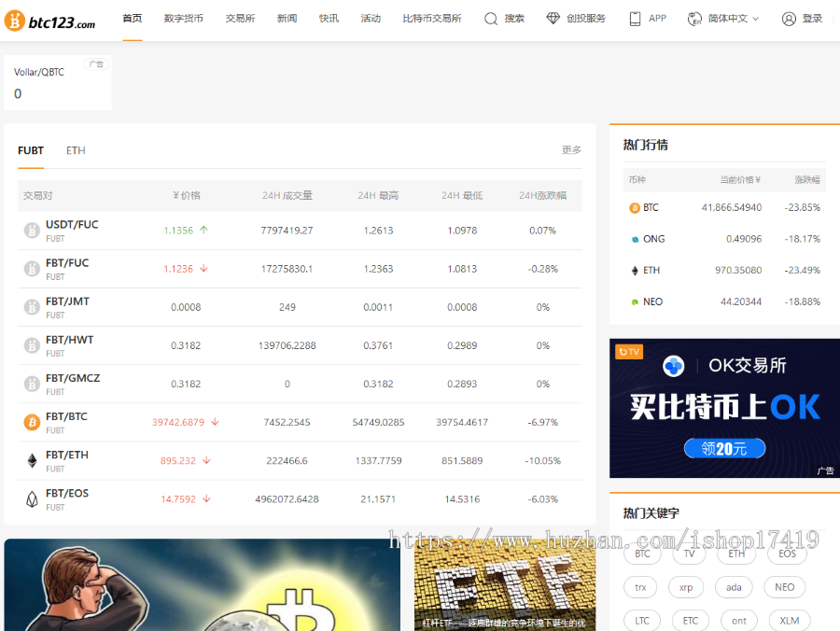Click the 更多 link above the table

[572, 150]
